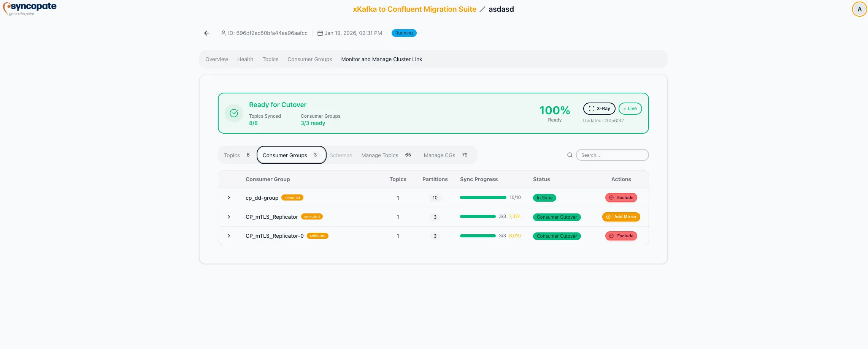Click the calendar icon beside the date

(320, 33)
